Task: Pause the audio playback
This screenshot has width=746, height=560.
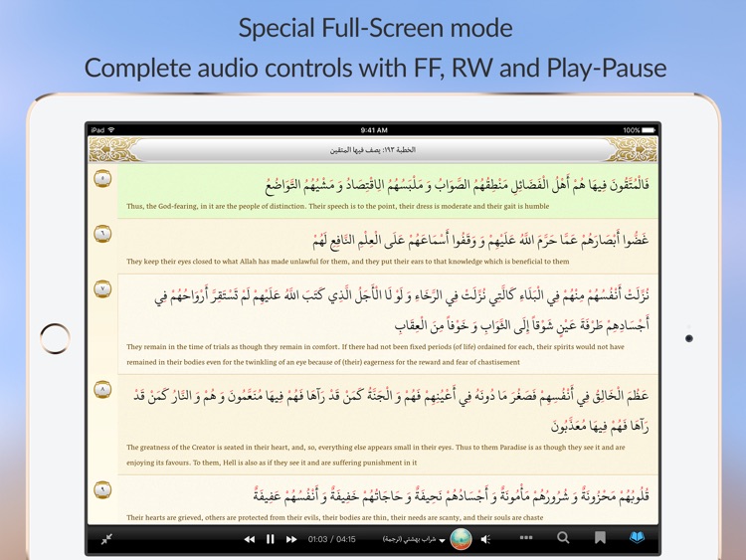Action: (x=271, y=539)
